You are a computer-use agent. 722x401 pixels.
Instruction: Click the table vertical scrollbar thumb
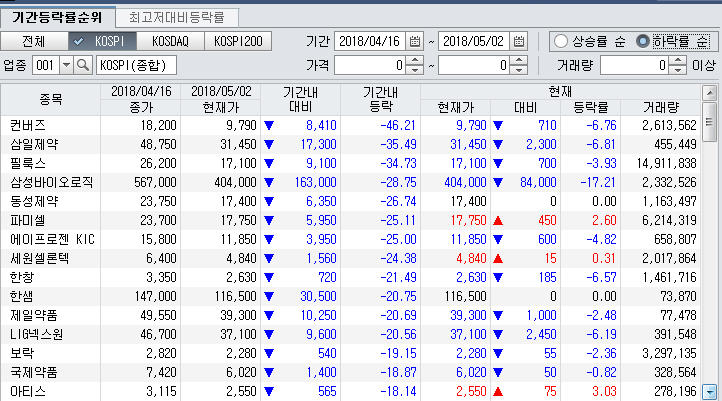709,122
